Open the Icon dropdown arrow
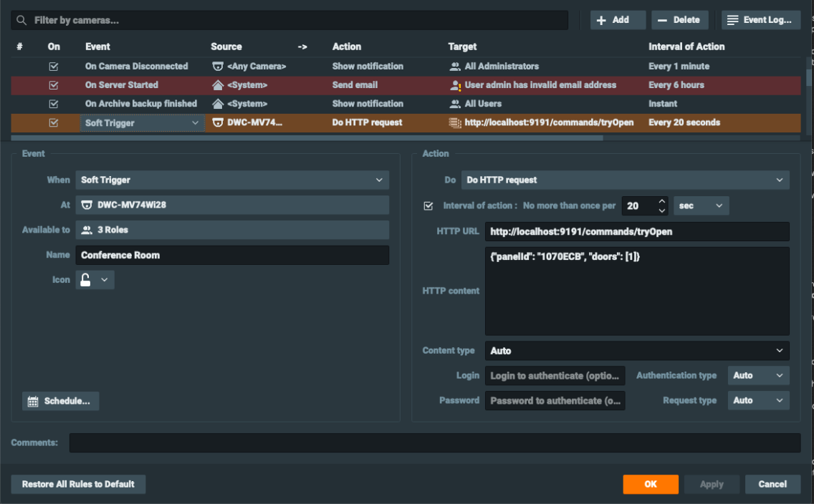Viewport: 814px width, 504px height. pyautogui.click(x=105, y=279)
